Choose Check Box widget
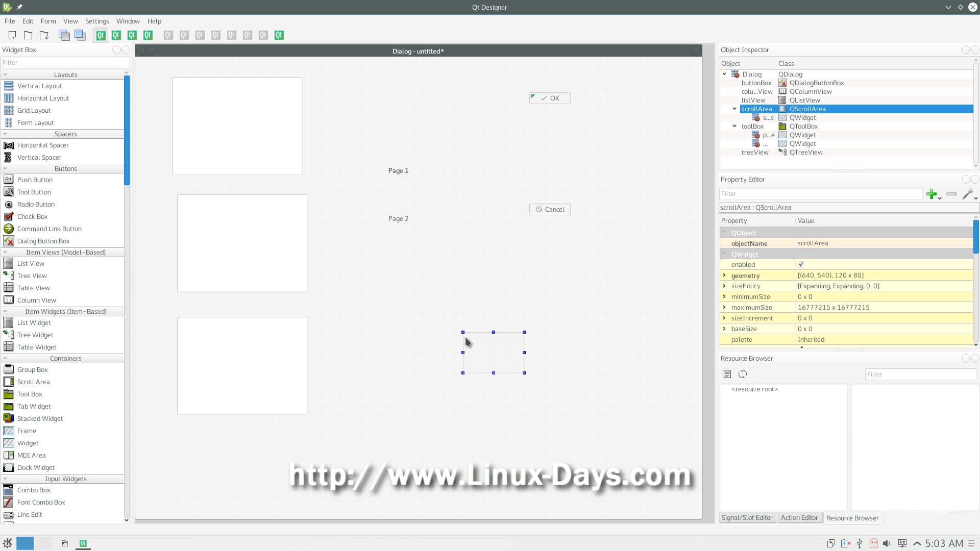 coord(32,216)
